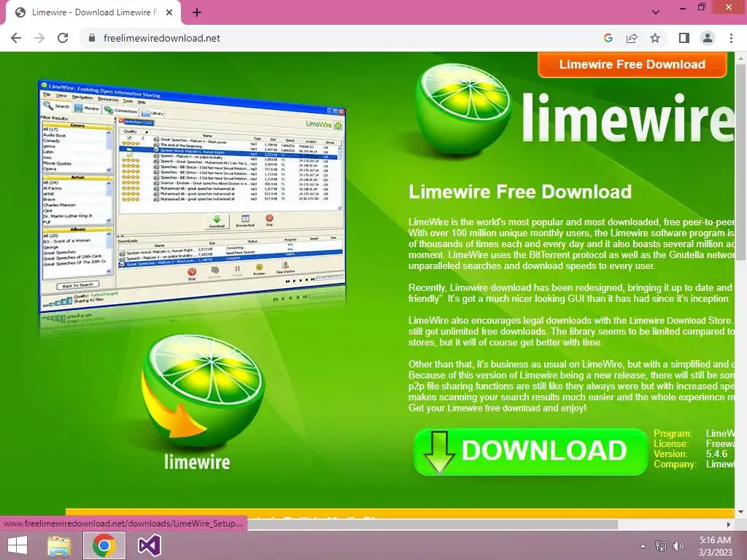Reload the Limewire page

63,38
